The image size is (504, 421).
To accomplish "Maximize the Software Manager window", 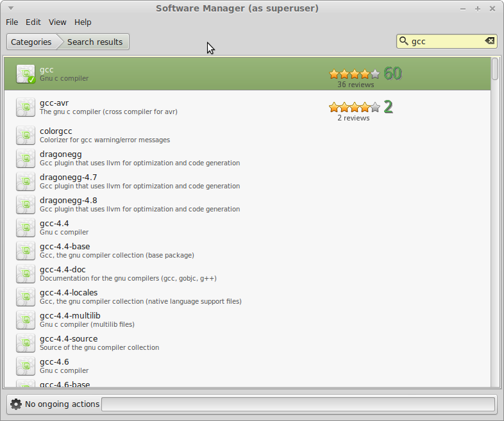I will point(478,9).
